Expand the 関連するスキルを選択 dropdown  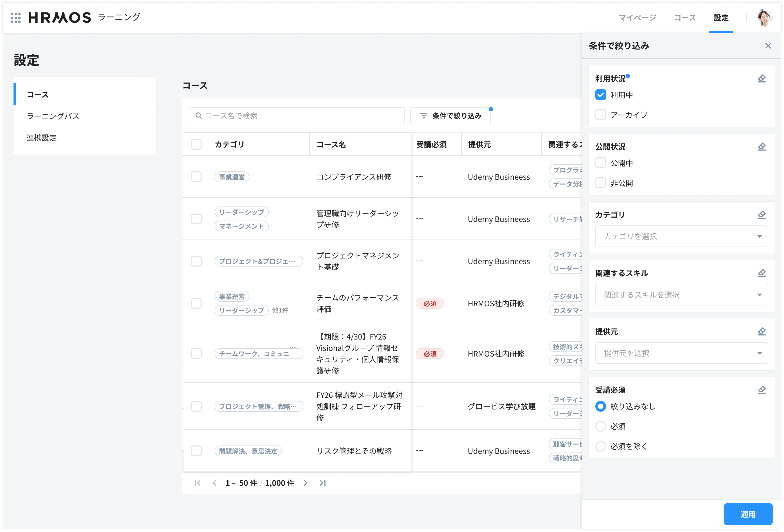pos(682,294)
